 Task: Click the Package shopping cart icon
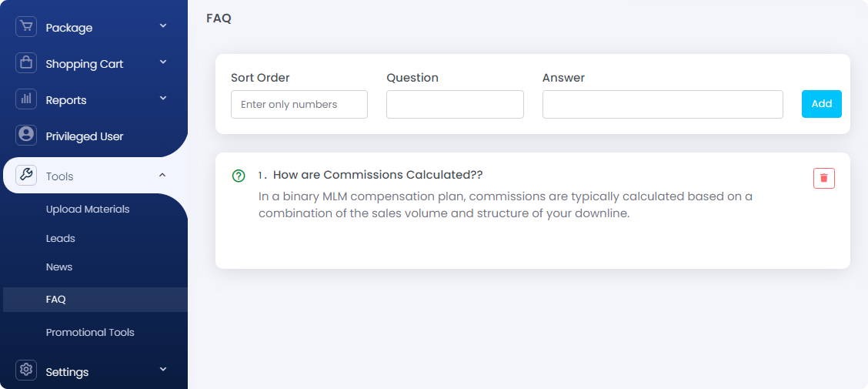[26, 27]
